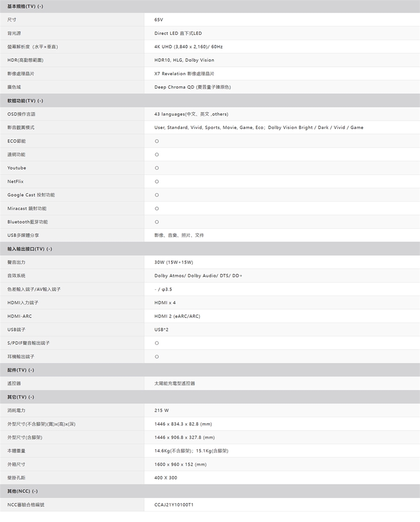
Task: Click the 太陽能充電型遙控器 remote control value
Action: 175,383
